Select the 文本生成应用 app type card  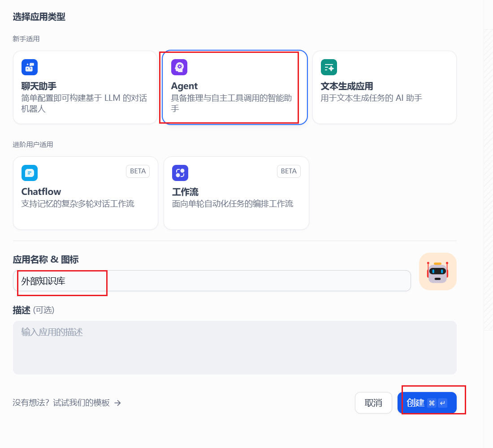pos(384,87)
